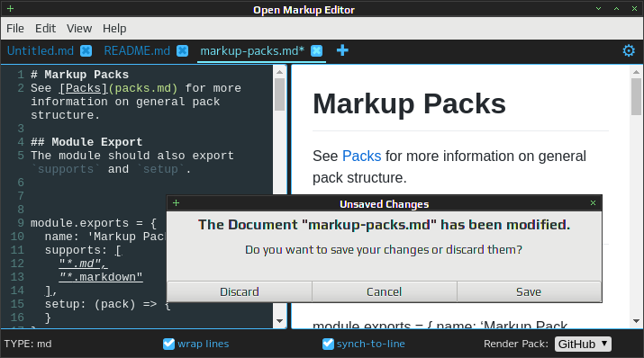Image resolution: width=644 pixels, height=358 pixels.
Task: Click the 'Markup Packs' heading in the preview
Action: click(x=409, y=103)
